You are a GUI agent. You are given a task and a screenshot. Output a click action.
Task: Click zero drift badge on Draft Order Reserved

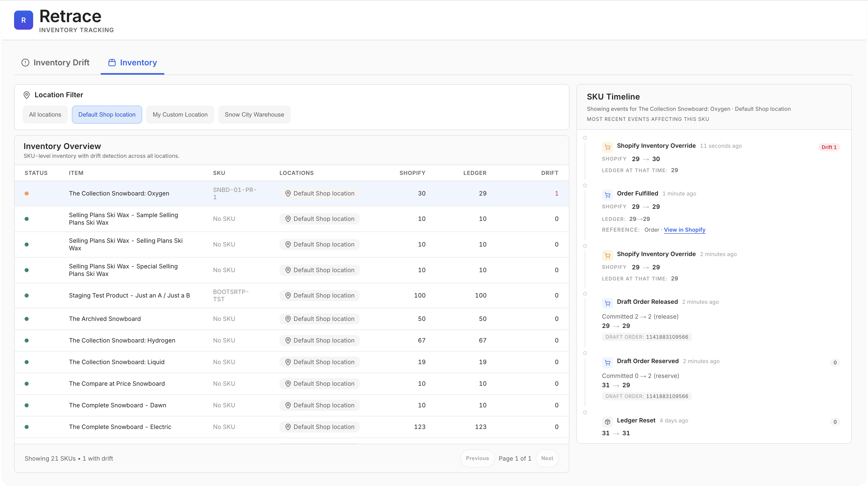click(835, 363)
